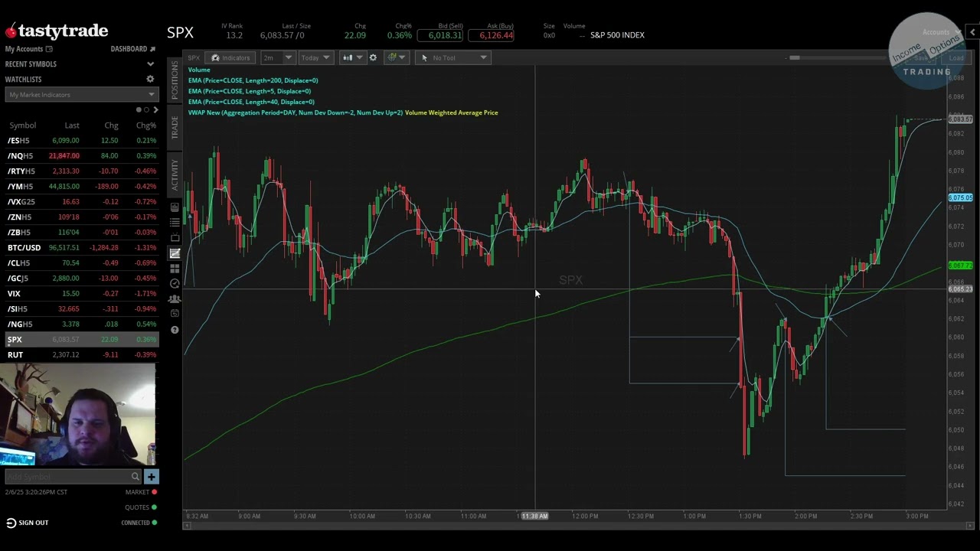Open the candlestick chart style dropdown

(352, 57)
